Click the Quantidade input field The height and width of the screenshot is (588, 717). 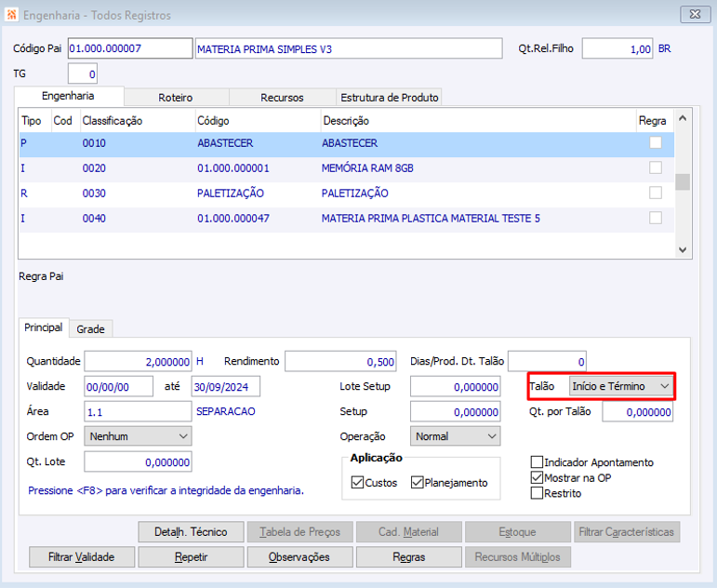138,361
